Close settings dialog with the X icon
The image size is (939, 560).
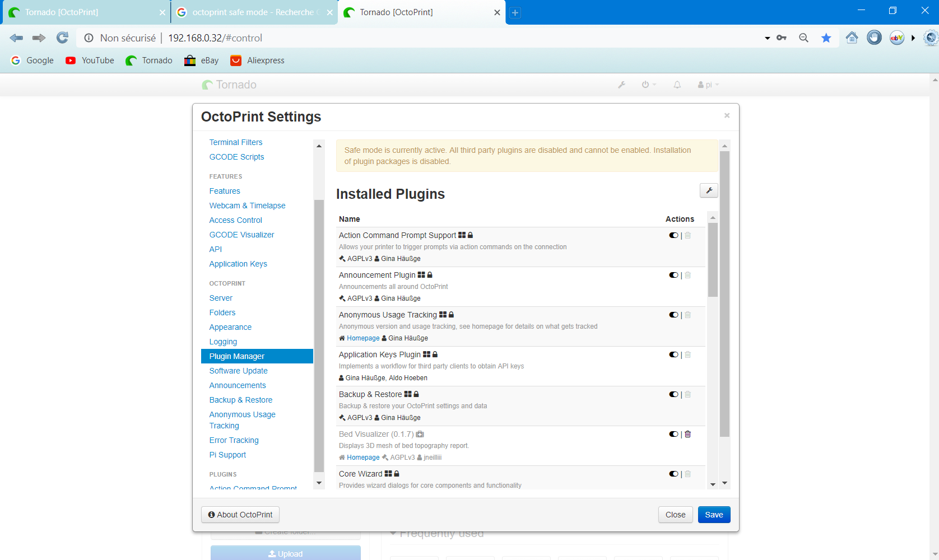click(727, 115)
